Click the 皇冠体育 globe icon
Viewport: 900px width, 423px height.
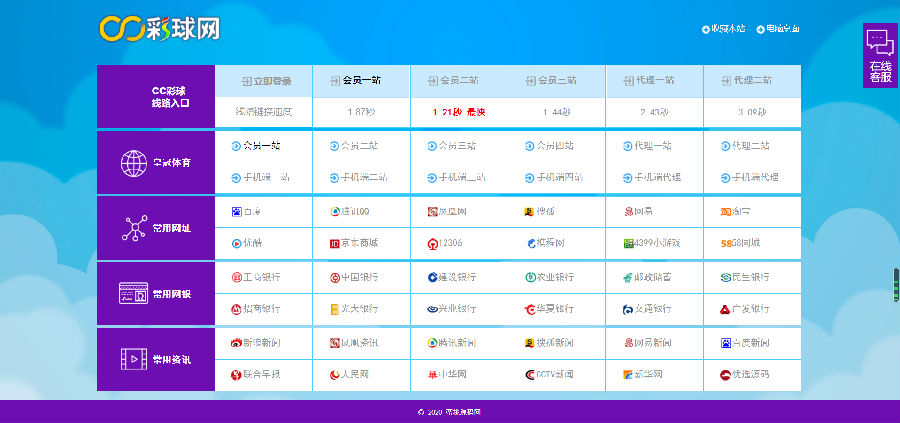[x=133, y=162]
